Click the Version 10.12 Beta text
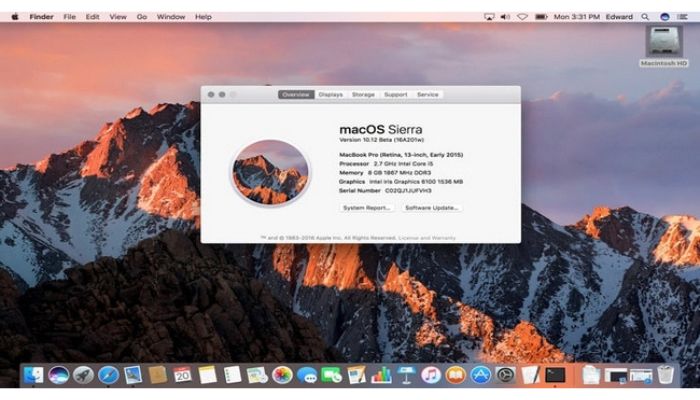 [382, 140]
